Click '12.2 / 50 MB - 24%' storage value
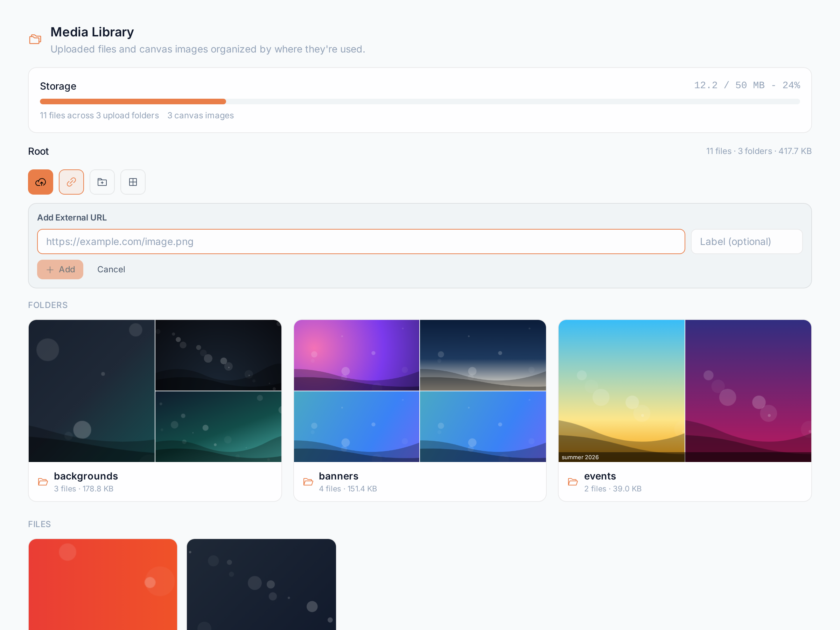The width and height of the screenshot is (840, 630). click(747, 85)
